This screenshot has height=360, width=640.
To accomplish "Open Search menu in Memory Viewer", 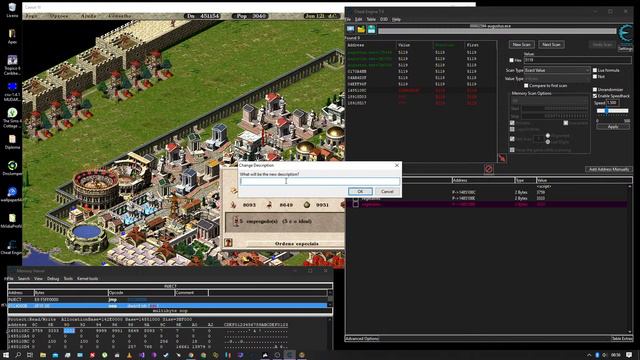I will click(24, 278).
